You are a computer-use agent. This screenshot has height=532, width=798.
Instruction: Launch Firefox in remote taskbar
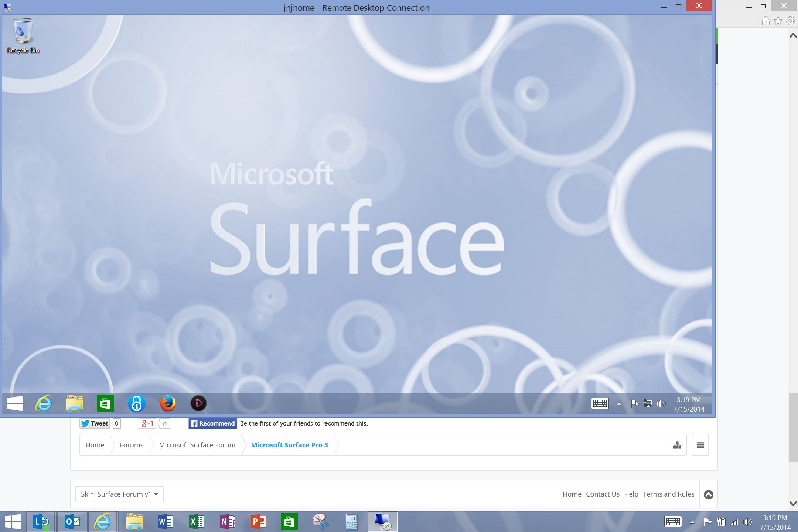click(x=167, y=403)
